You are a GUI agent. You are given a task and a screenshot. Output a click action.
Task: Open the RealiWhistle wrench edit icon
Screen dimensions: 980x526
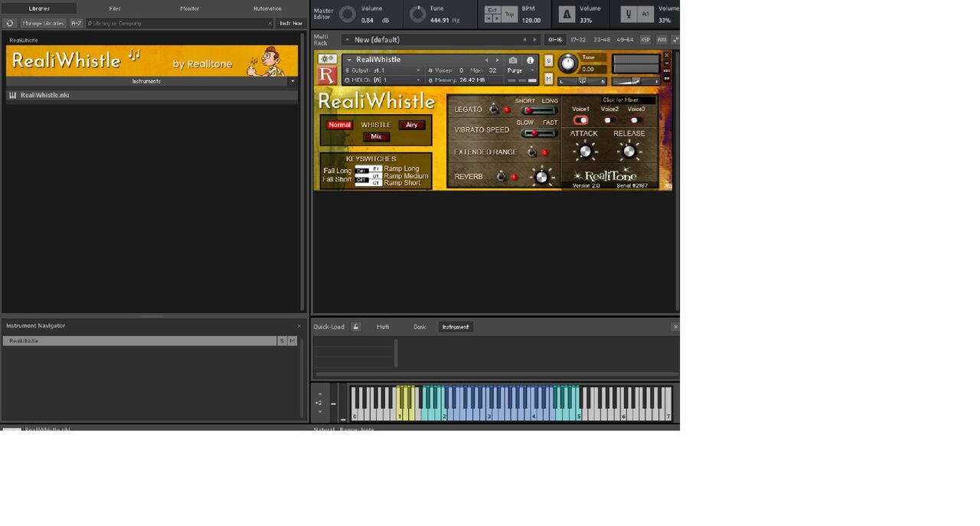[x=327, y=59]
